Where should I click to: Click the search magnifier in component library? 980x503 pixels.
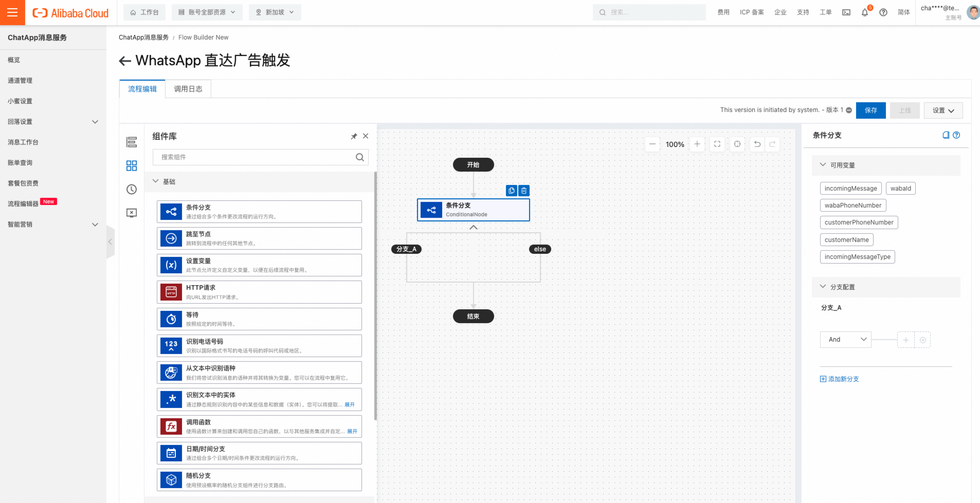[360, 157]
